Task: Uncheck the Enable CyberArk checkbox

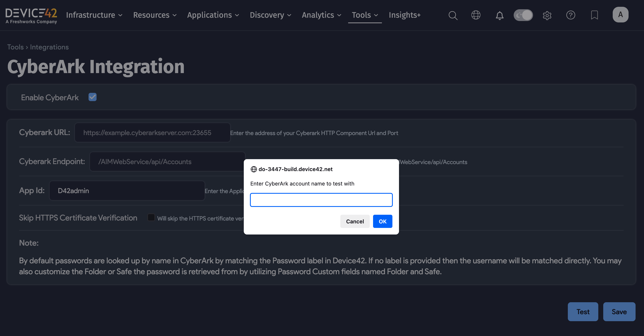Action: (x=92, y=97)
